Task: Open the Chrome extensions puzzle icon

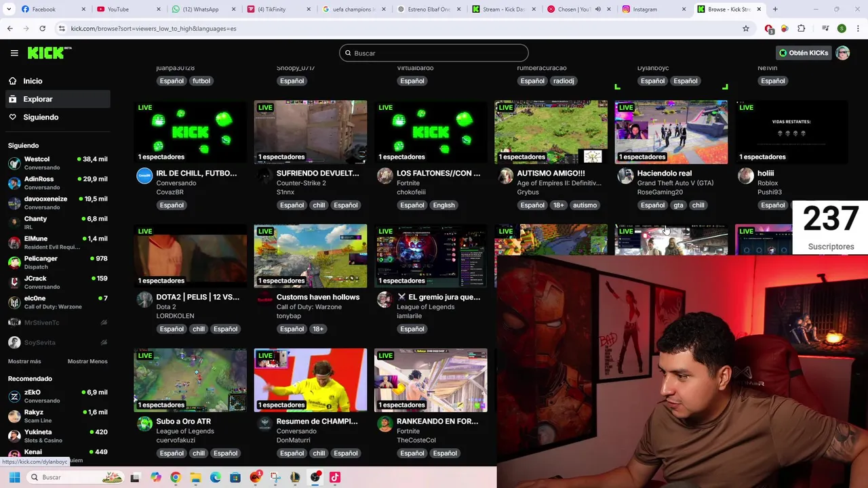Action: point(801,28)
